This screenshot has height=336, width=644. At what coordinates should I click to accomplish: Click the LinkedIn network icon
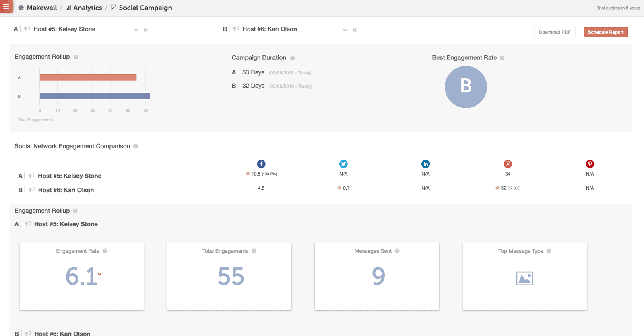[x=425, y=164]
